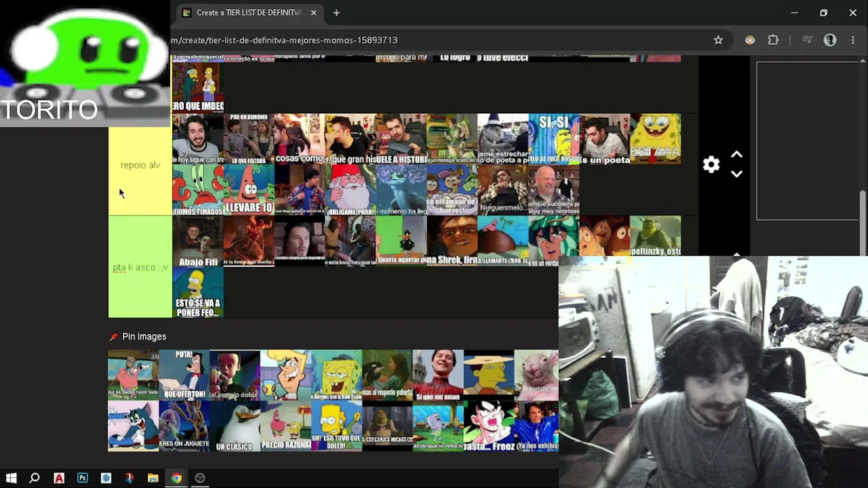Select the 'PERO QUE IMBECIL' Simpsons meme
This screenshot has width=868, height=488.
click(x=198, y=87)
